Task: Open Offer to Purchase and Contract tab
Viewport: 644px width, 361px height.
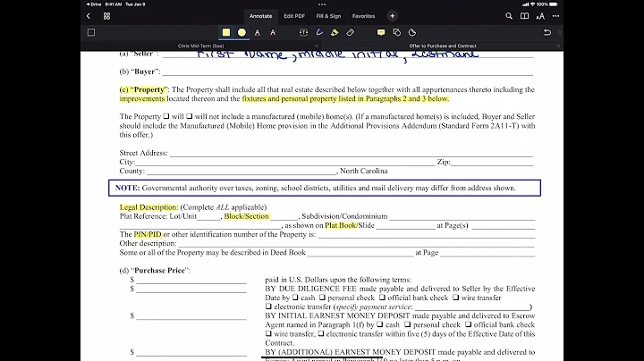Action: pos(443,46)
